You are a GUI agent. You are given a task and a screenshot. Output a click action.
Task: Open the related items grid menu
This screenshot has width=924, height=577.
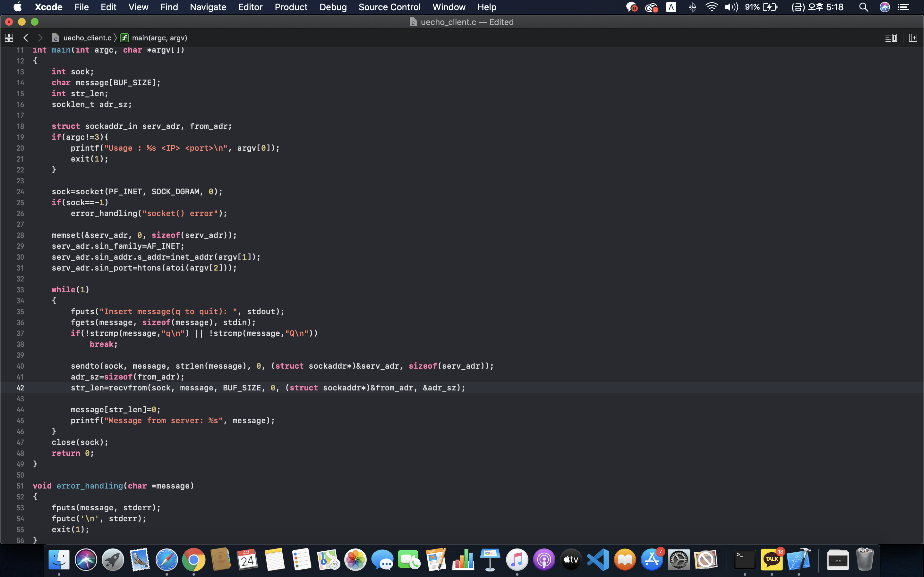[9, 38]
